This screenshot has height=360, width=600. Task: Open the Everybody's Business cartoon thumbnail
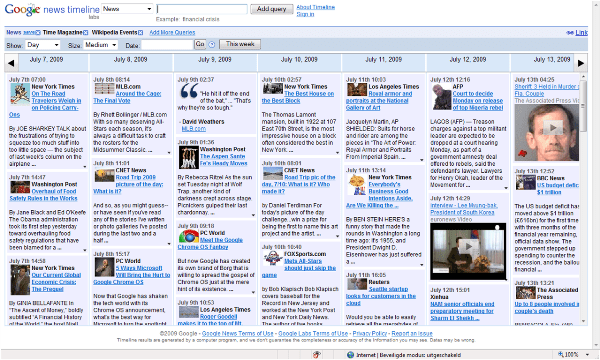357,185
